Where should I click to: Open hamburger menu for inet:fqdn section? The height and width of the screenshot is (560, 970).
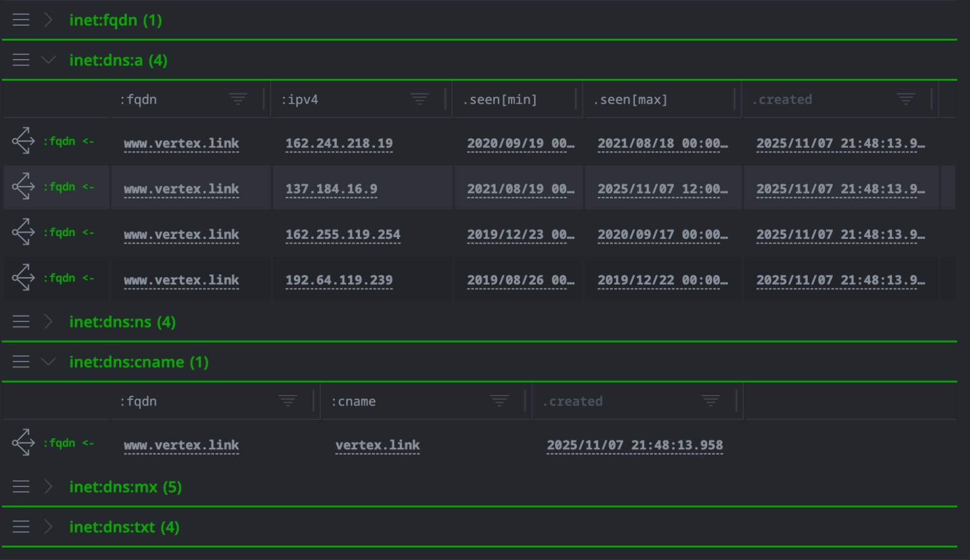[21, 20]
